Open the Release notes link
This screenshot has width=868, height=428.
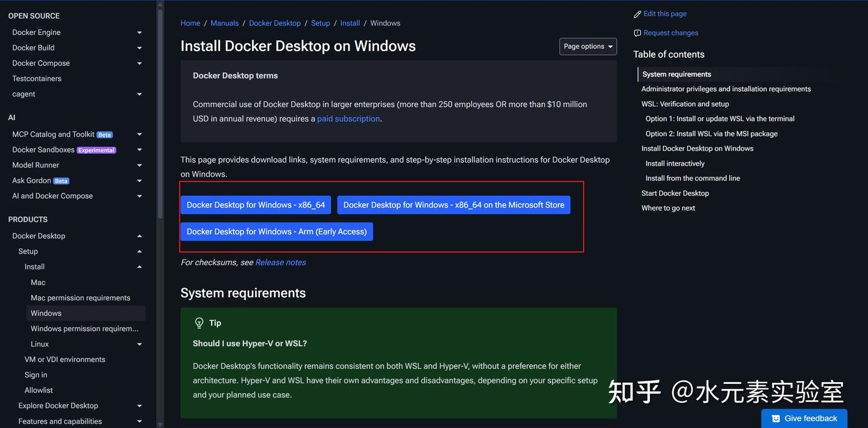[x=280, y=262]
